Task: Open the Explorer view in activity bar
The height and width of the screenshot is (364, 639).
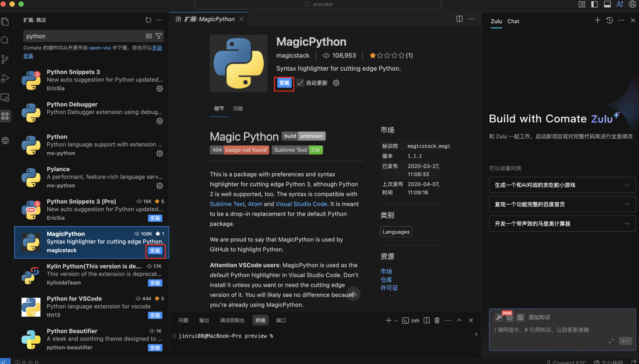Action: click(x=5, y=22)
